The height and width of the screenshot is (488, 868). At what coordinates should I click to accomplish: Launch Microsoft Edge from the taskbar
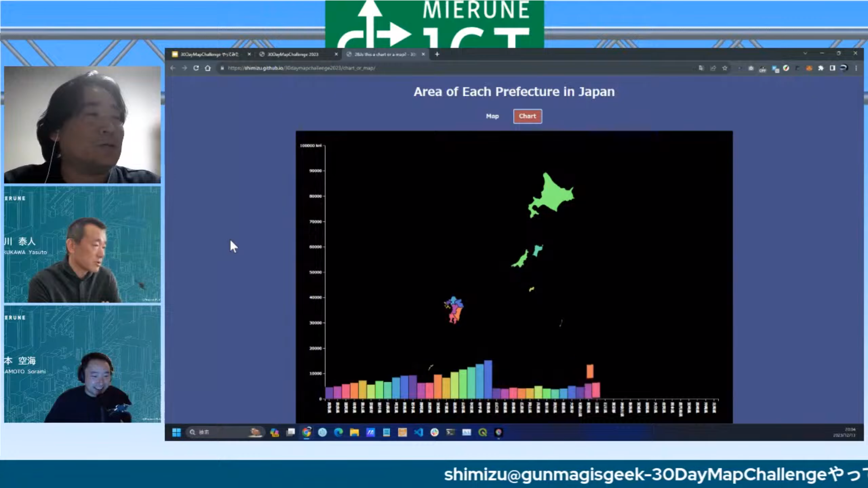(x=338, y=432)
